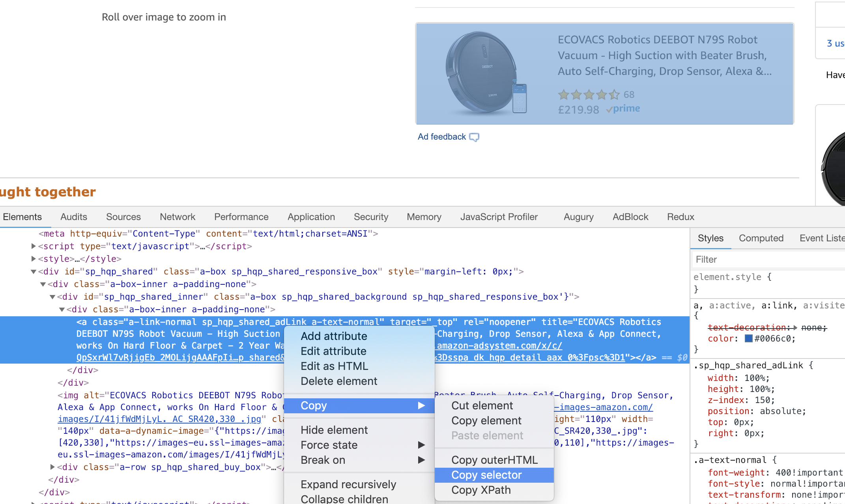Open Force state submenu arrow
The width and height of the screenshot is (845, 504).
[421, 445]
